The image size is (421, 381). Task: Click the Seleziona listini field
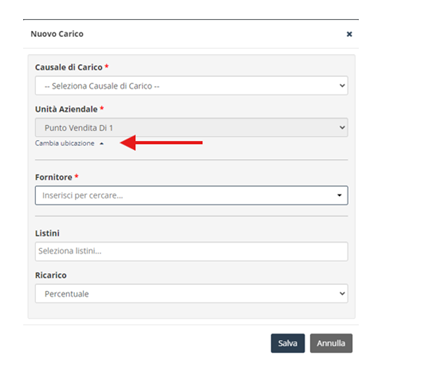point(191,251)
